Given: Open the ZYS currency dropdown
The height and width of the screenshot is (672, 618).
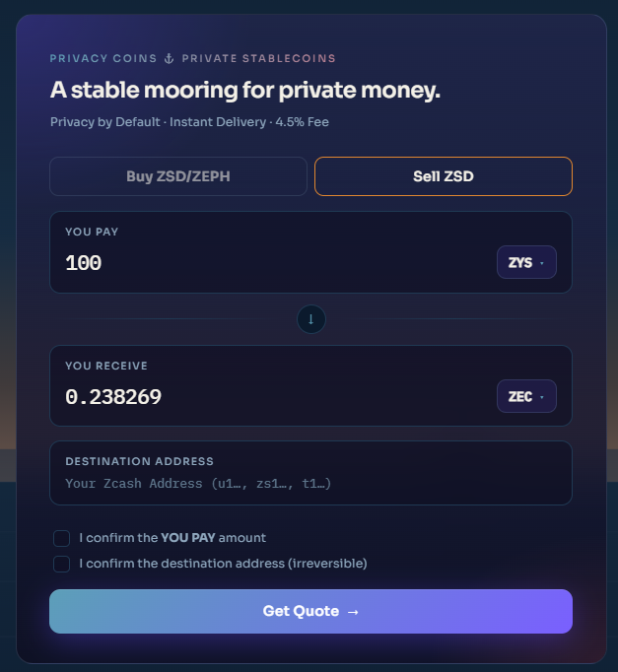Looking at the screenshot, I should (x=526, y=262).
